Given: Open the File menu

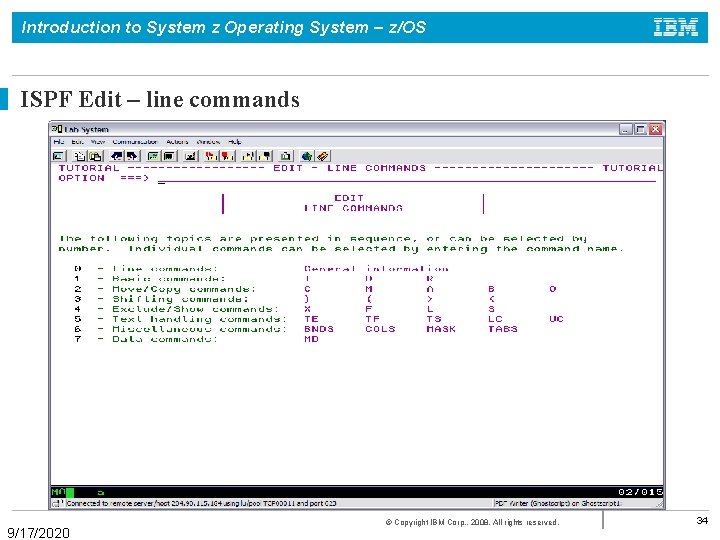Looking at the screenshot, I should [59, 142].
